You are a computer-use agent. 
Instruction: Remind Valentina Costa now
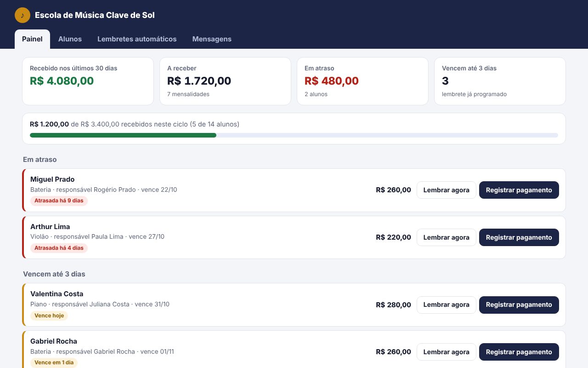[447, 305]
